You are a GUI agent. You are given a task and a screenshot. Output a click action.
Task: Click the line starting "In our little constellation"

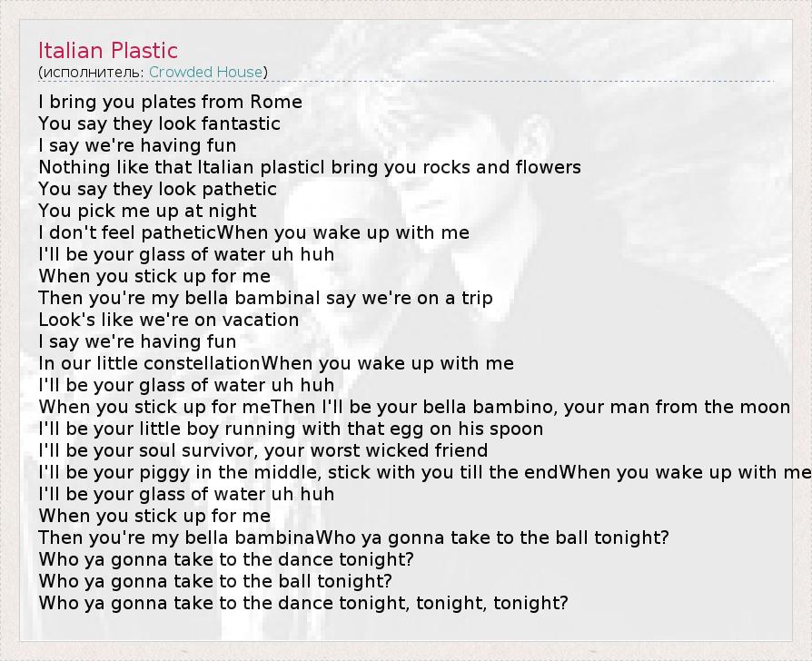pos(276,363)
